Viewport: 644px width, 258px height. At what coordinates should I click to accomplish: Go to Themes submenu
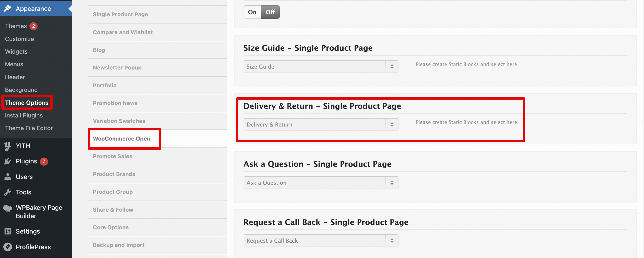click(x=16, y=26)
